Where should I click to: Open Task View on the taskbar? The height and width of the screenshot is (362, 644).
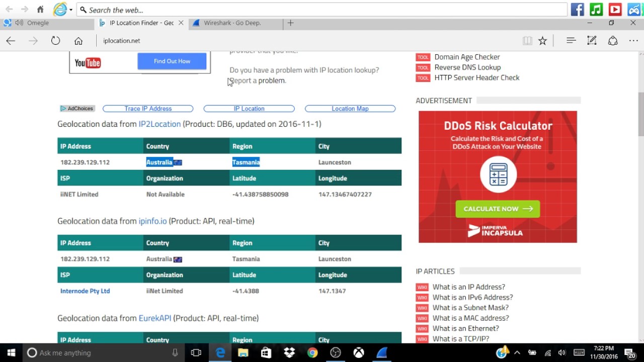[196, 353]
